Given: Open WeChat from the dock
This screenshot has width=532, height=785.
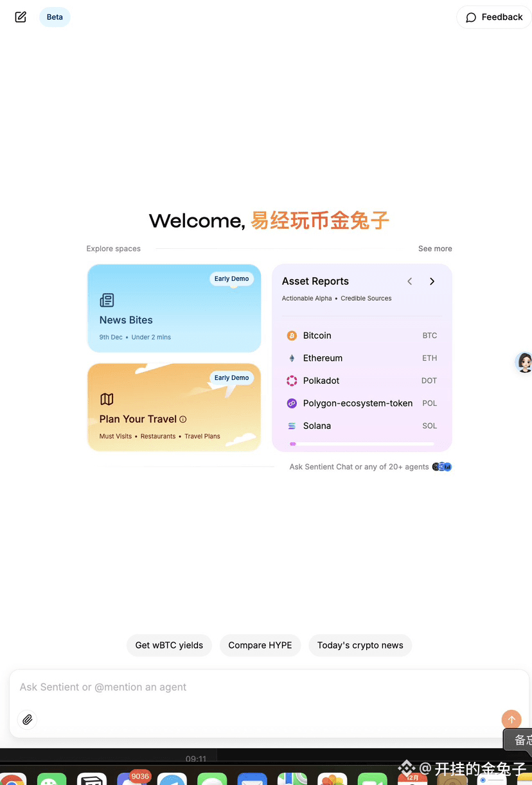Looking at the screenshot, I should click(x=52, y=779).
